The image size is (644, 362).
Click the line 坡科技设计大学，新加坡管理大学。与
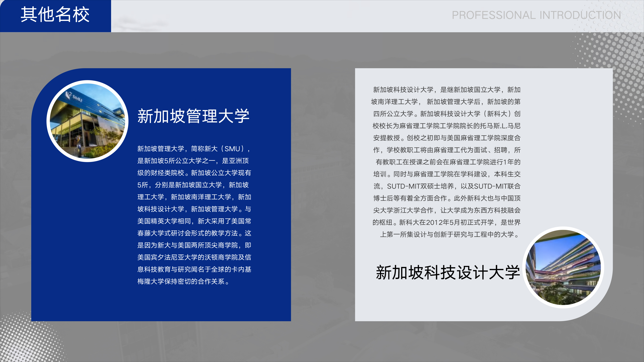tap(194, 209)
